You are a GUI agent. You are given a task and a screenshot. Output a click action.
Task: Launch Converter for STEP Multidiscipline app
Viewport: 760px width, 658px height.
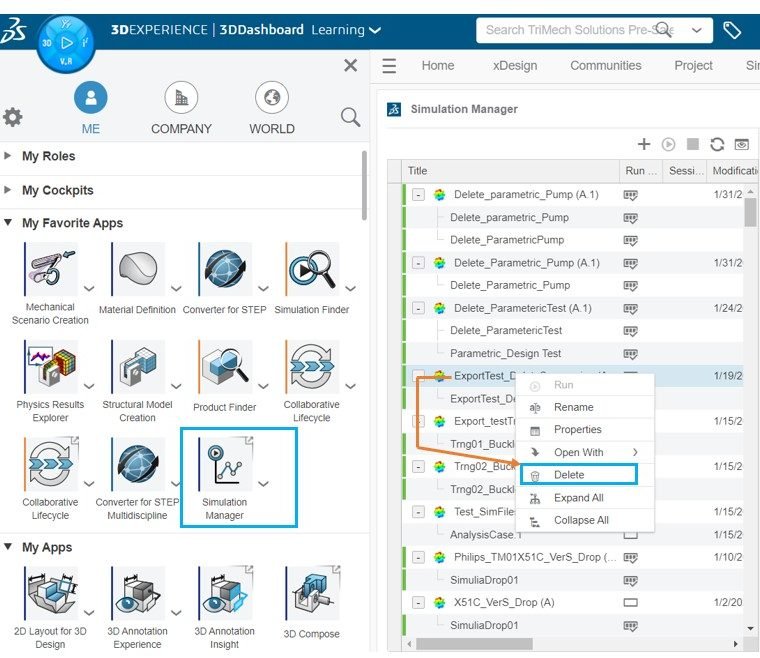[138, 464]
